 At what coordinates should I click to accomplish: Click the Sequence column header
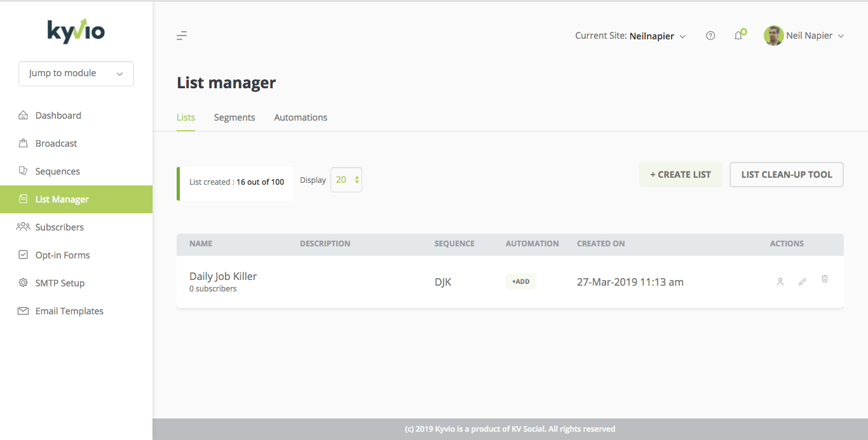(x=454, y=244)
